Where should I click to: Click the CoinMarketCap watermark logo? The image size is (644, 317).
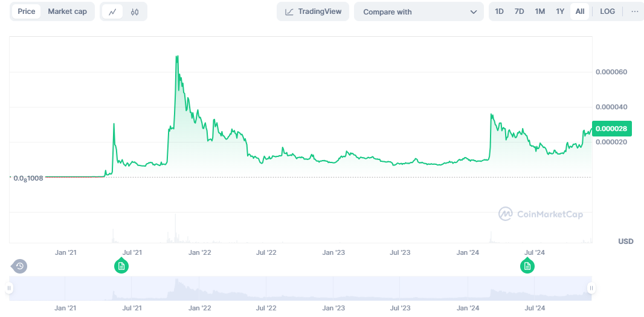tap(541, 214)
